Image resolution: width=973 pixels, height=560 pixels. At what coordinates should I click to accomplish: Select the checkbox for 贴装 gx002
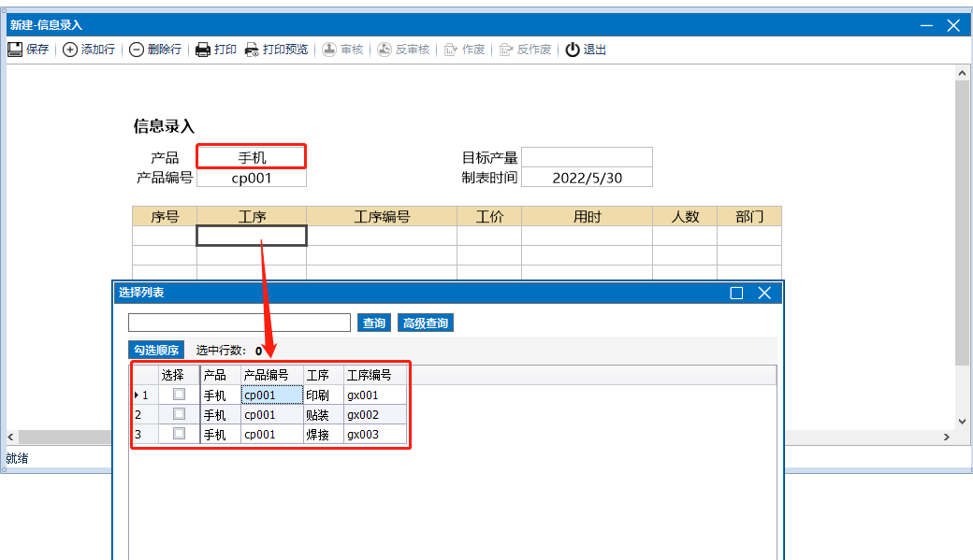click(x=179, y=414)
